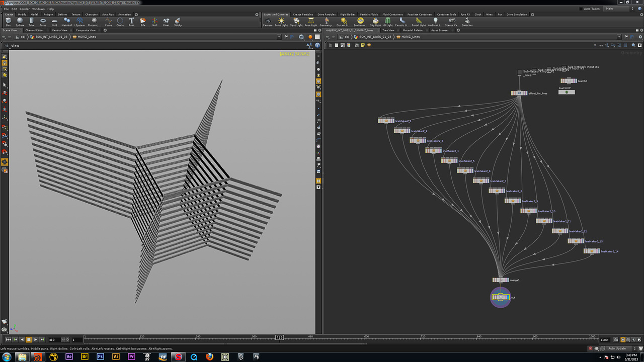
Task: Open the Render menu
Action: pos(24,9)
